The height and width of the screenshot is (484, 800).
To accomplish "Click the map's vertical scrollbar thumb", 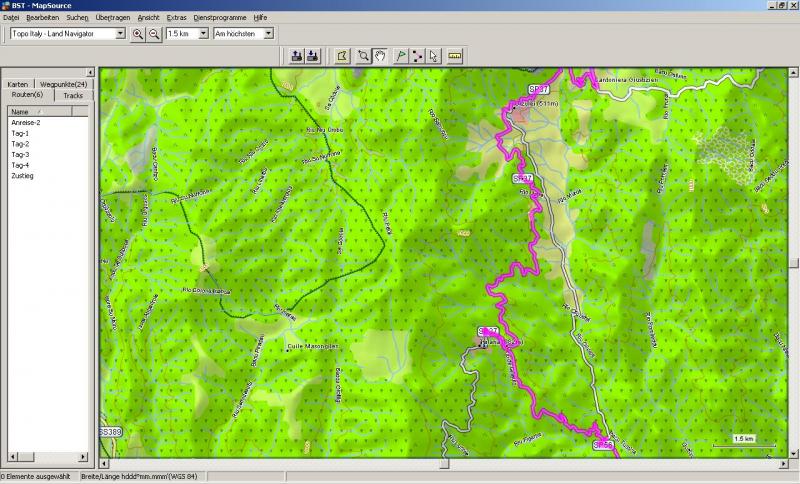I will pyautogui.click(x=794, y=263).
